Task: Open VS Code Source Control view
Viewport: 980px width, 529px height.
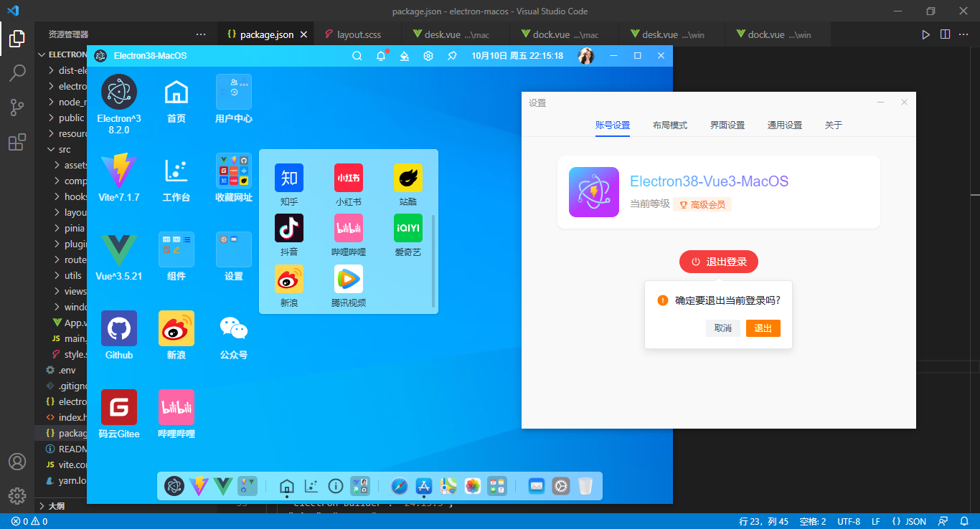Action: [17, 108]
